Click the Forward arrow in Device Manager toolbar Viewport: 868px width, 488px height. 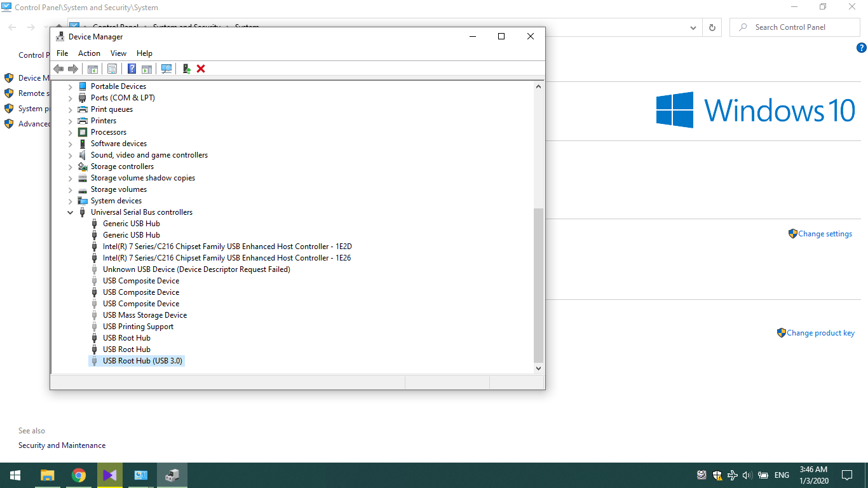tap(73, 69)
